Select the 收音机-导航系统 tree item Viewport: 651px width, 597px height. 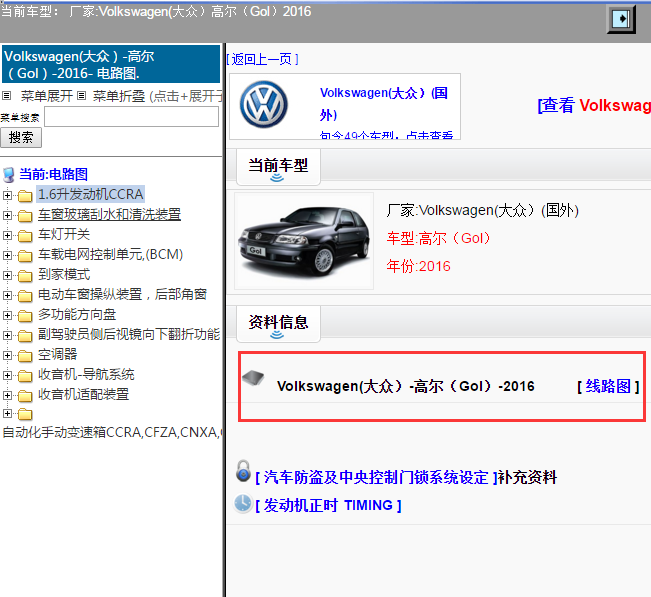click(86, 374)
